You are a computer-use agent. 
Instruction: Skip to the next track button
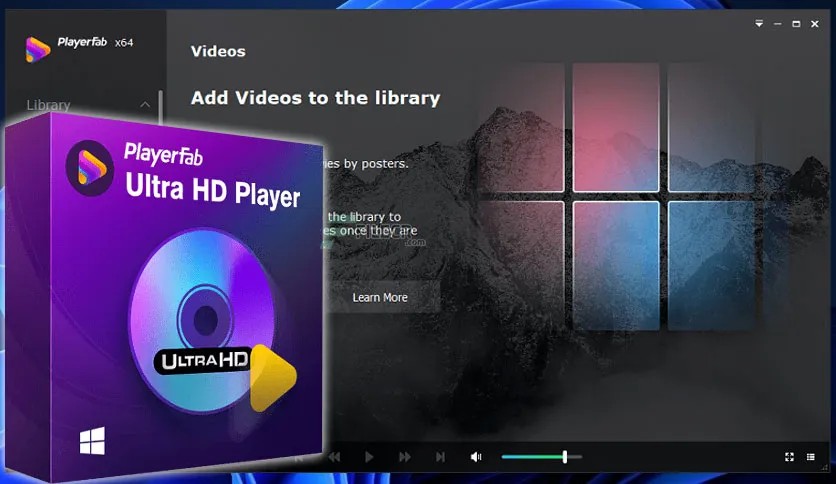click(440, 457)
